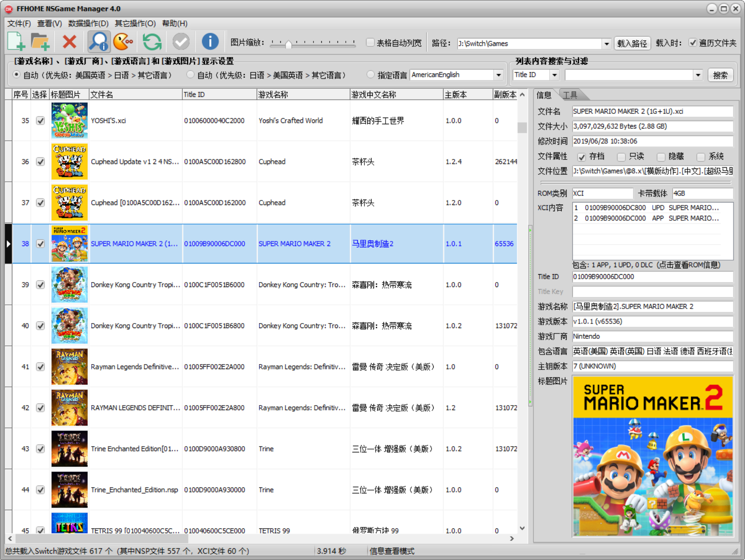Adjust the 图片缩放 image zoom slider
The image size is (745, 560).
click(289, 44)
